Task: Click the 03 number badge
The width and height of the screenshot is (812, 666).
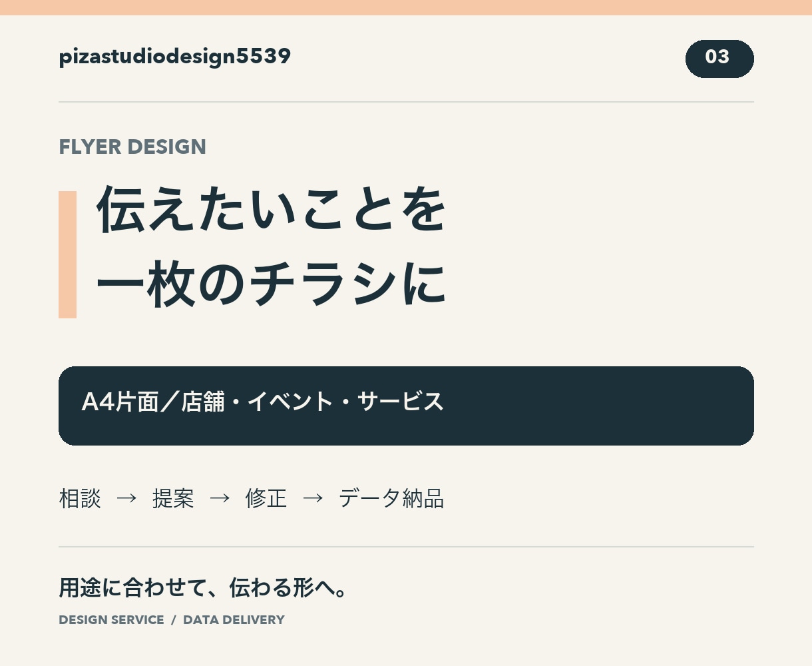Action: (719, 59)
